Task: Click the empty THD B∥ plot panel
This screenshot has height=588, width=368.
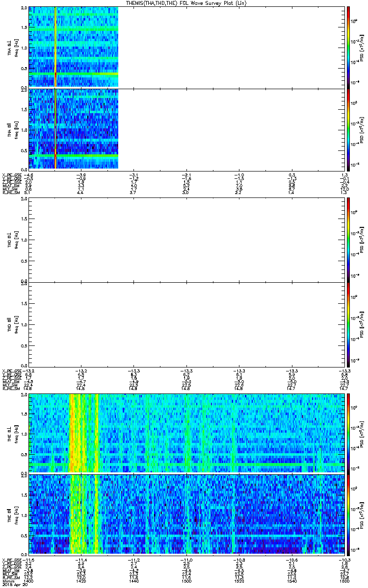Action: 187,324
